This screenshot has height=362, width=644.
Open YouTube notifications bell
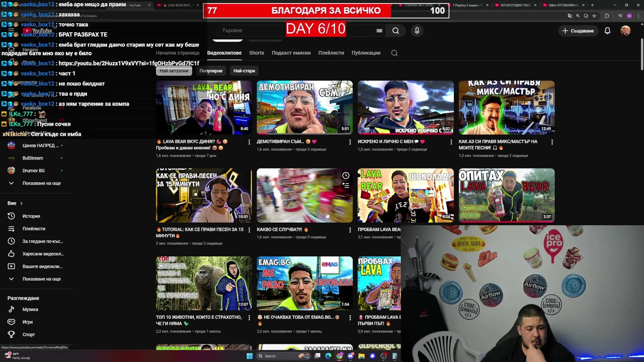coord(607,31)
